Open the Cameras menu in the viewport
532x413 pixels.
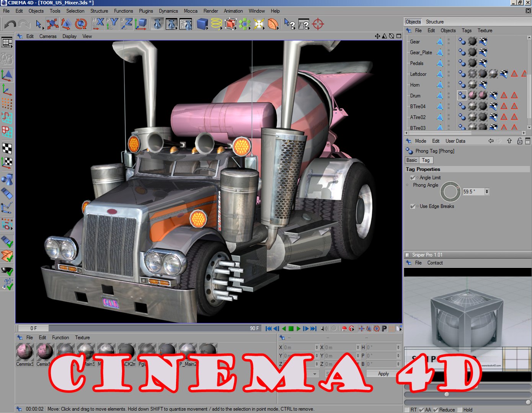pos(48,36)
